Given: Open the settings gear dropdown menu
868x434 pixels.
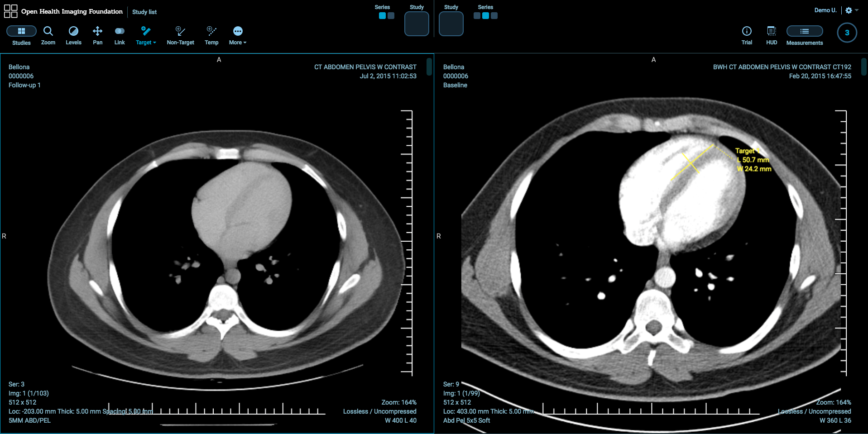Looking at the screenshot, I should coord(851,10).
